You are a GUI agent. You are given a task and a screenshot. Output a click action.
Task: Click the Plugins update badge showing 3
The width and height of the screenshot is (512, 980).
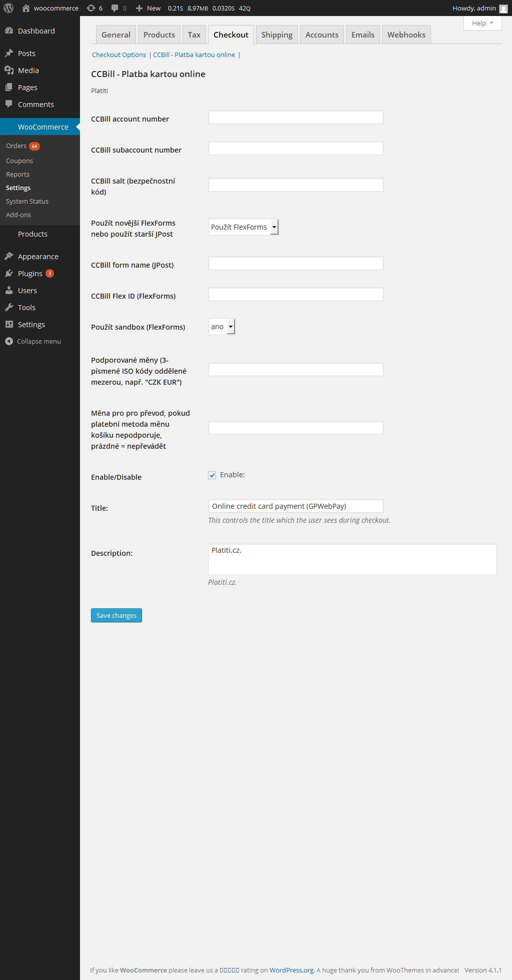49,273
